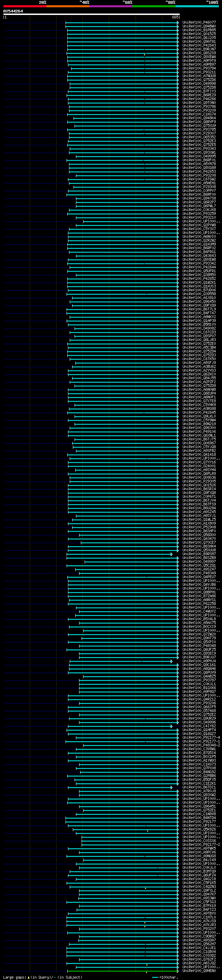The image size is (222, 980).
Task: Select the UniRef100_P93206 hit label
Action: pyautogui.click(x=199, y=703)
